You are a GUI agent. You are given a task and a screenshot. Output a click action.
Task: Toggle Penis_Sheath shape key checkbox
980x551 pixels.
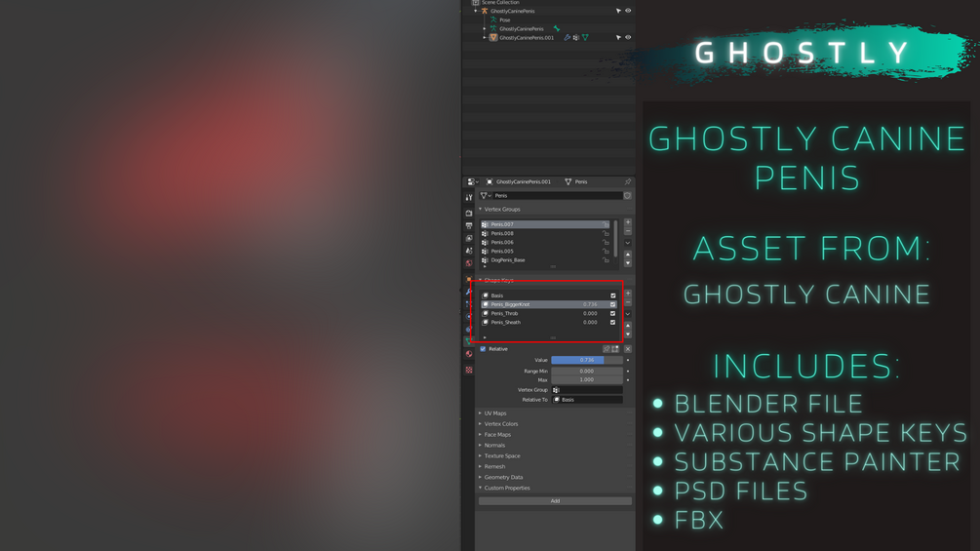612,323
